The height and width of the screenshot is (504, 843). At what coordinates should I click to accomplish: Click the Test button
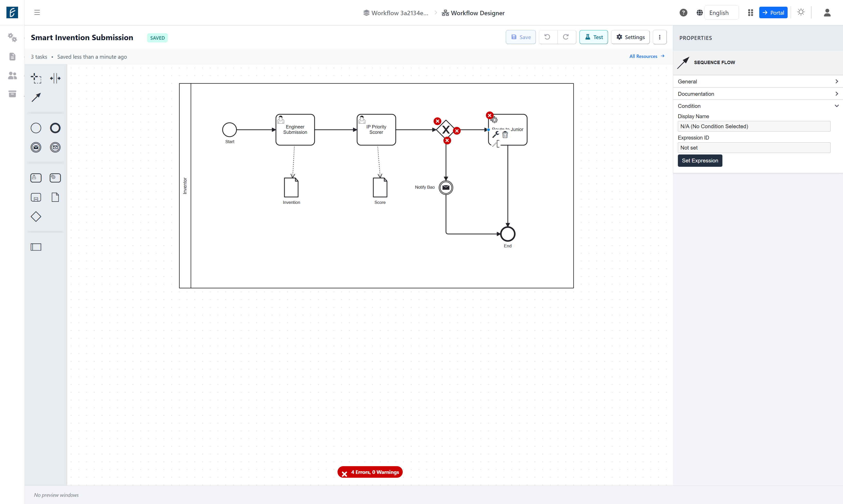point(594,37)
